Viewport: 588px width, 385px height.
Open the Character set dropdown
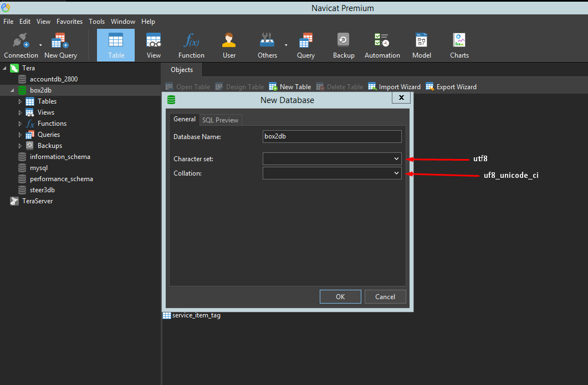click(x=332, y=158)
